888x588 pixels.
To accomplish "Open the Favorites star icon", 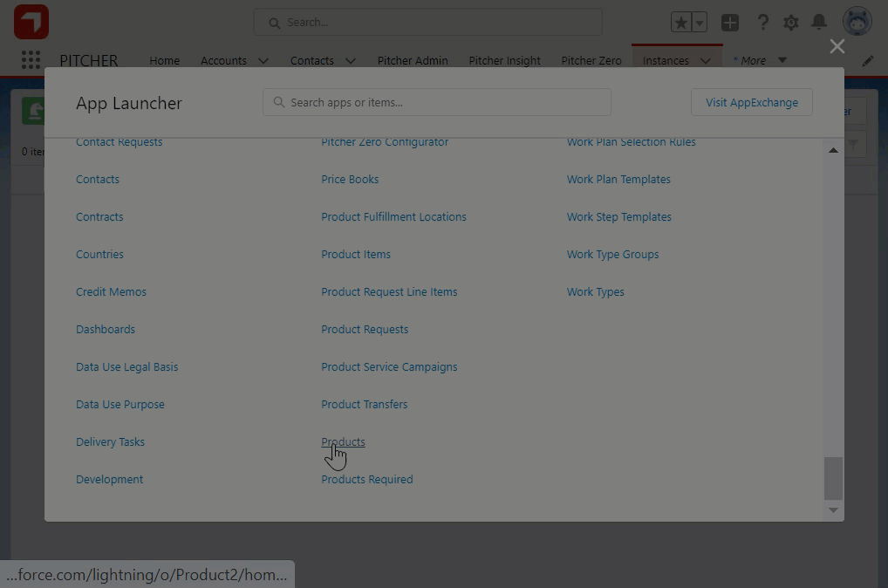I will point(680,23).
